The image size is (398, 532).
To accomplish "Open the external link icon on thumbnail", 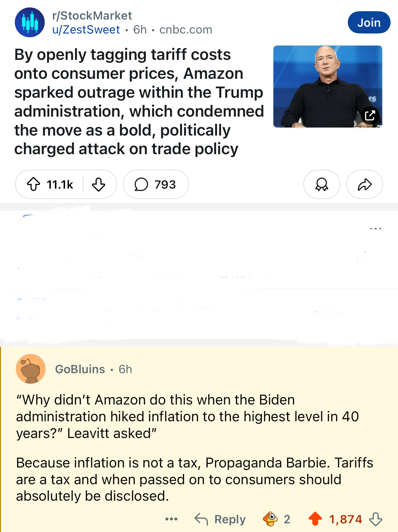I will 370,115.
